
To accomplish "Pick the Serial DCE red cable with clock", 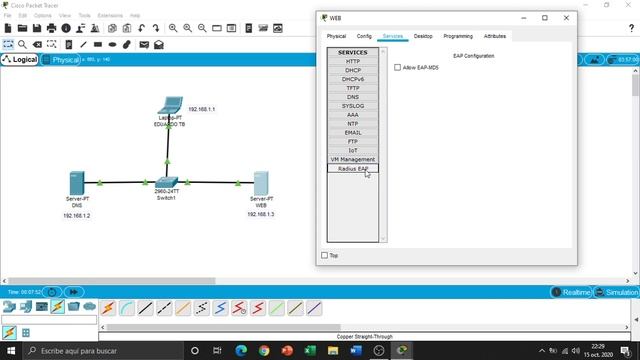I will click(x=239, y=308).
